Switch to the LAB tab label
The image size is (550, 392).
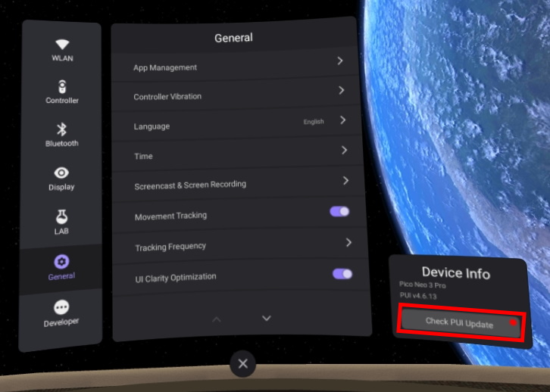(x=61, y=232)
